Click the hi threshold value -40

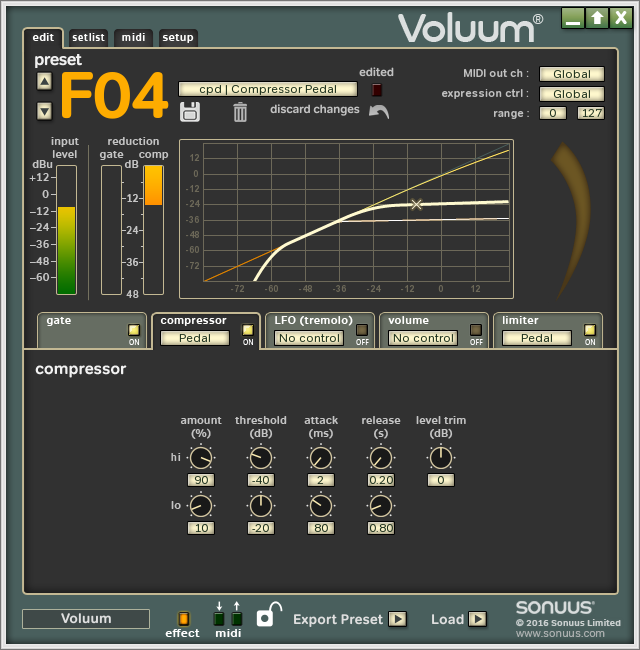[x=261, y=480]
